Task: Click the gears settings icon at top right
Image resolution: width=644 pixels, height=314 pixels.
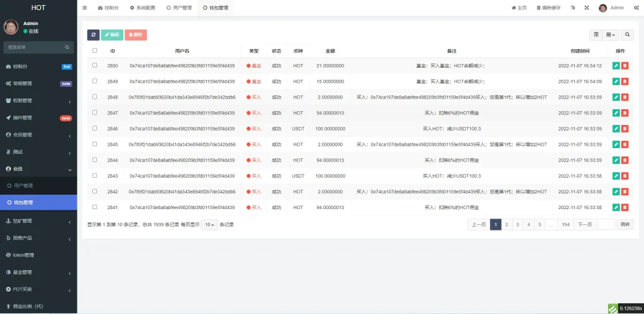Action: click(x=636, y=8)
